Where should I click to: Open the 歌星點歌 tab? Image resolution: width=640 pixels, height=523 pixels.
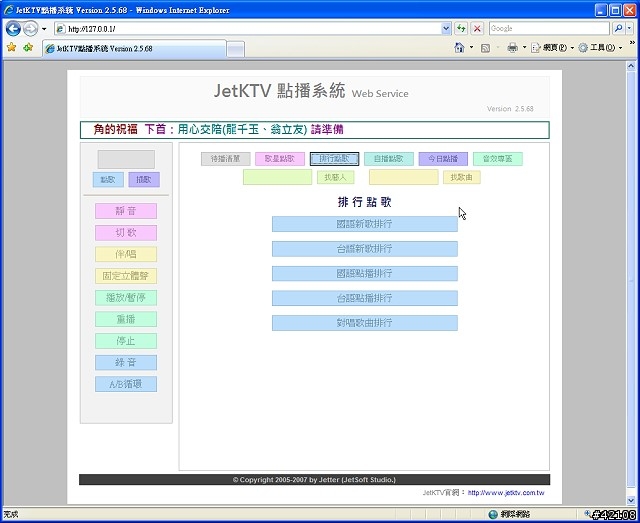(280, 159)
